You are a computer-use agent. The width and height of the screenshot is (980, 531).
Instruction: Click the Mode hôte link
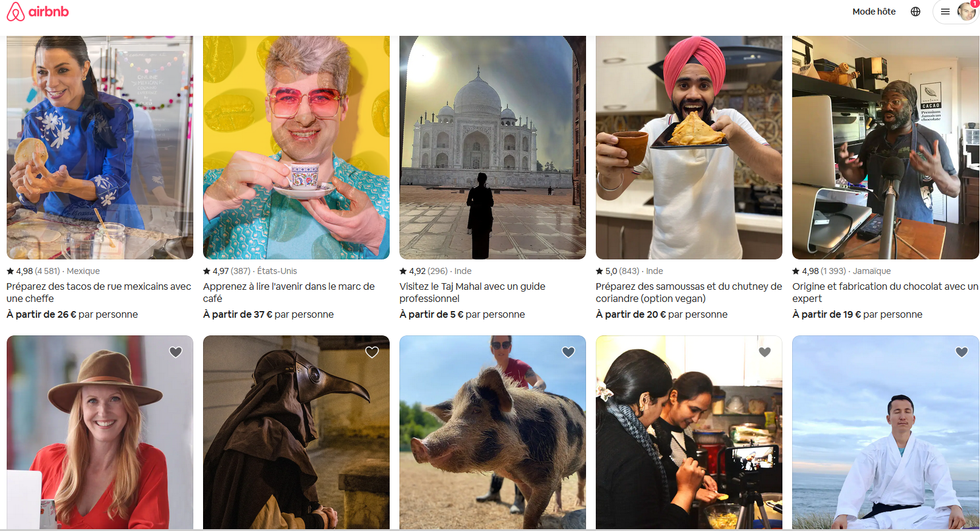874,12
